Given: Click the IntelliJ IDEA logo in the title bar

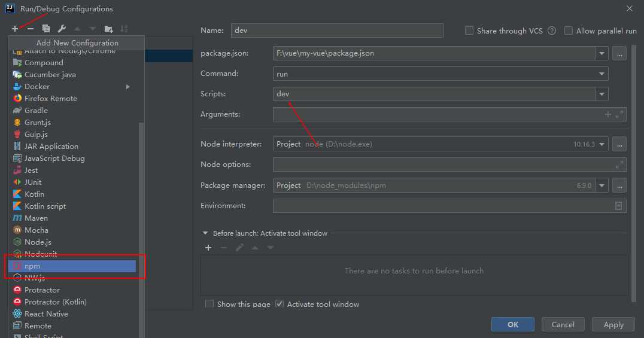Looking at the screenshot, I should pos(10,8).
